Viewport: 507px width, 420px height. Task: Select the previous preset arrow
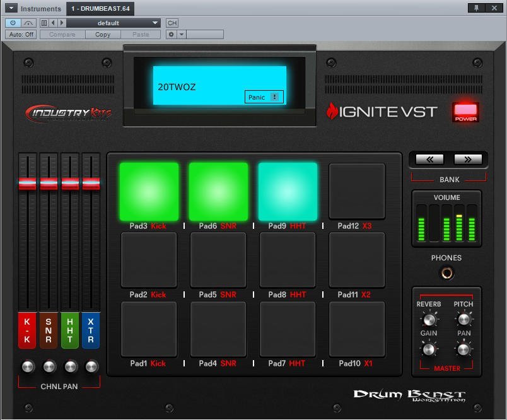tap(53, 23)
